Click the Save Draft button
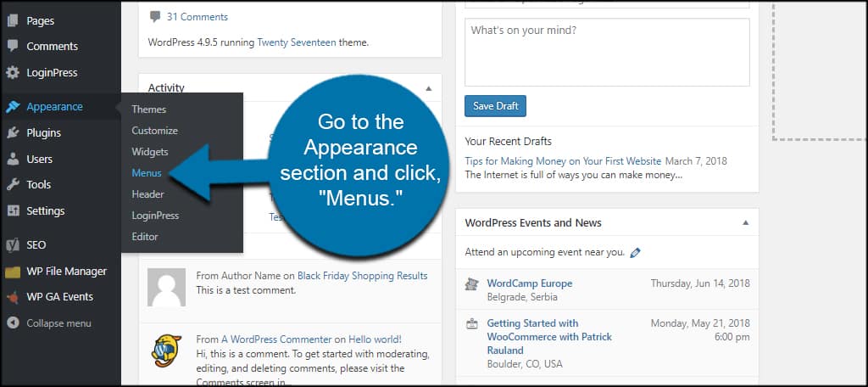 coord(495,106)
